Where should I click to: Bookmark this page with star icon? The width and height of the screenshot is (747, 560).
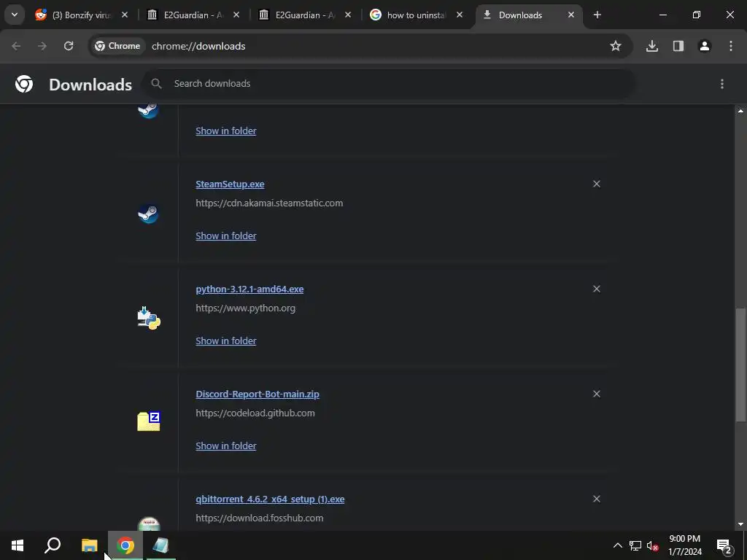(x=616, y=46)
